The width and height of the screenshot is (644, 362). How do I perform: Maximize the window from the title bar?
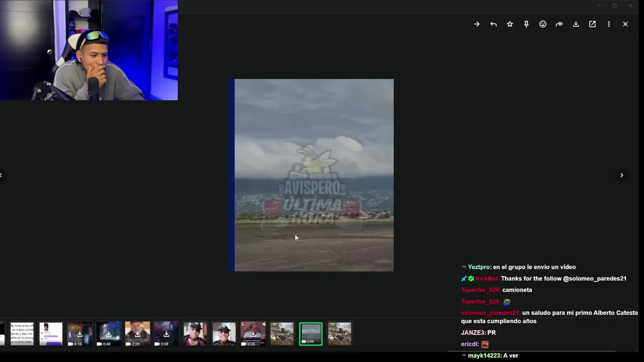[x=614, y=6]
